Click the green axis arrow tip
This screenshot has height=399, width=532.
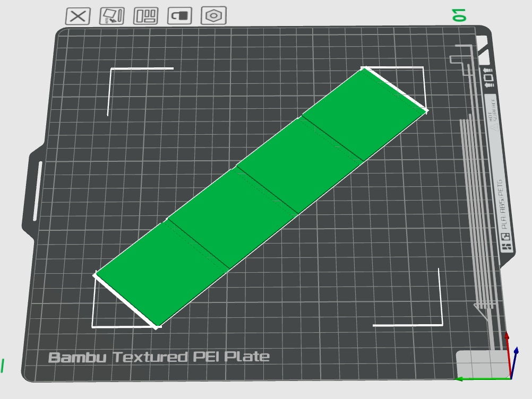coord(459,379)
